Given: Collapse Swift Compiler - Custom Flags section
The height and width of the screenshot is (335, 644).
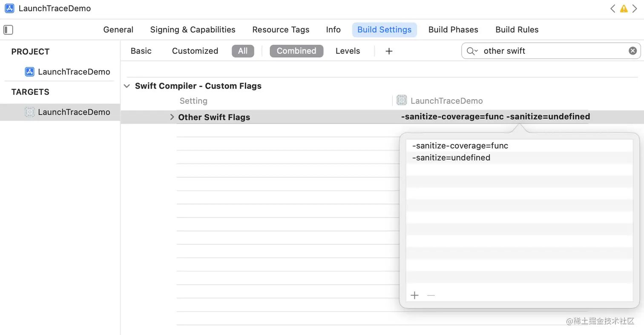Looking at the screenshot, I should (126, 86).
